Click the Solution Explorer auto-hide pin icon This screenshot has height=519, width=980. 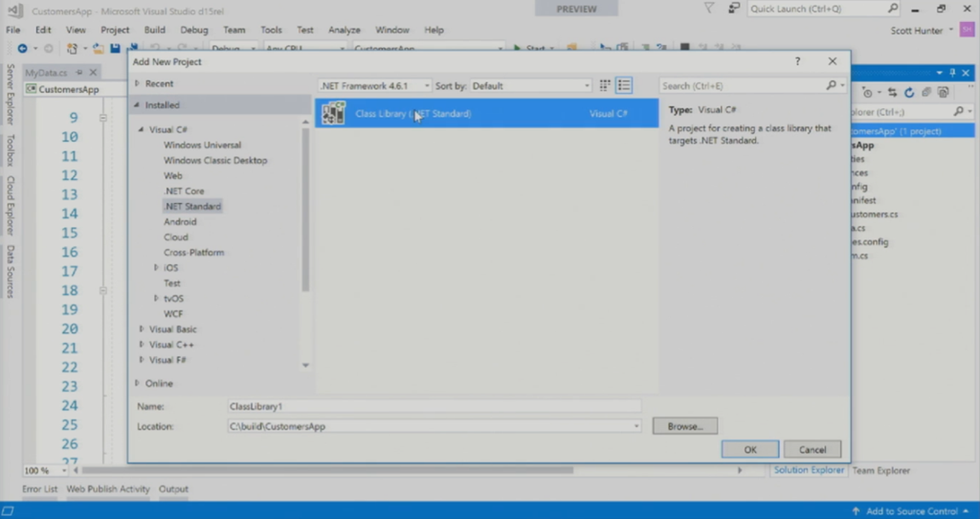click(952, 73)
